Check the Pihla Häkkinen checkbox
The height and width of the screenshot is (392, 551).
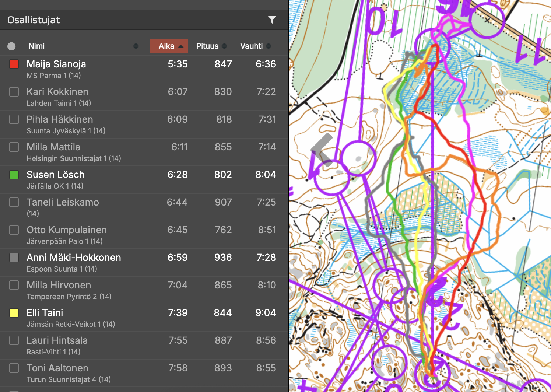point(14,119)
